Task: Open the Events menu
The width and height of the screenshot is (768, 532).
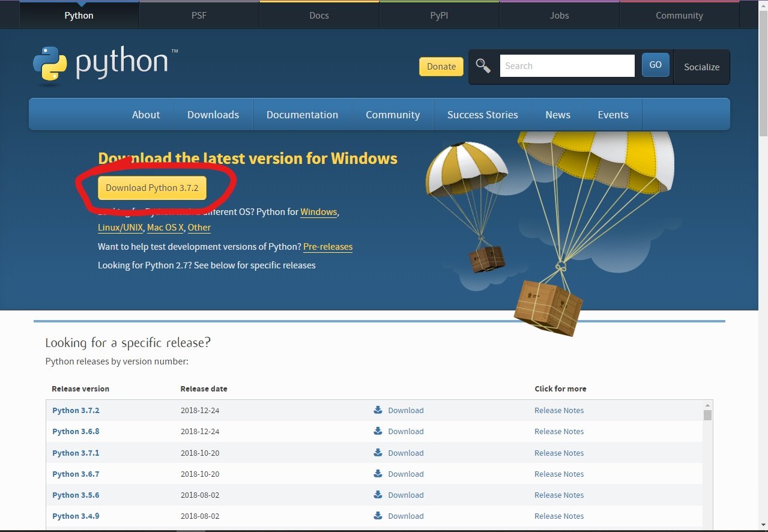Action: 613,115
